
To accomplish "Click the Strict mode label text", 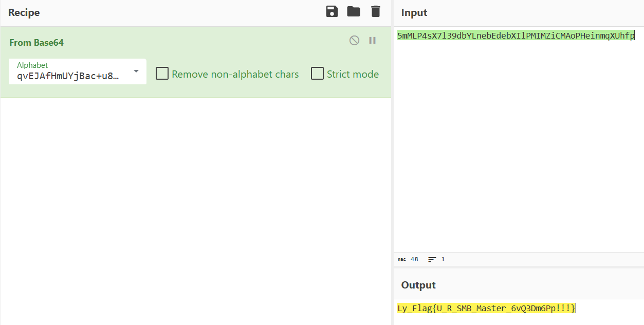I will click(353, 74).
